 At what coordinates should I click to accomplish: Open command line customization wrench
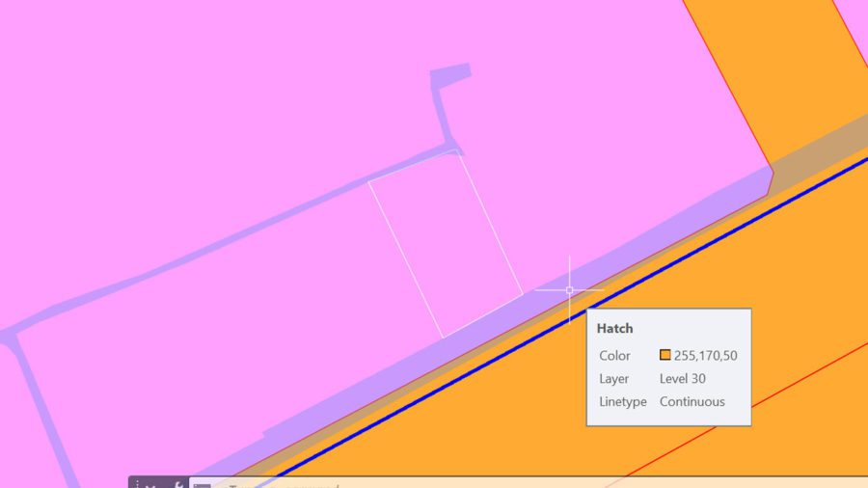[x=178, y=485]
